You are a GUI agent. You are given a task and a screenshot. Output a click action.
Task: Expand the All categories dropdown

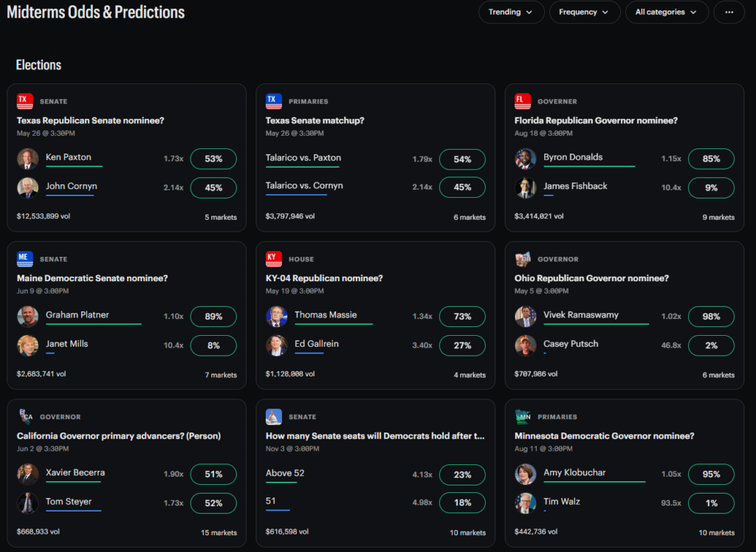point(667,12)
